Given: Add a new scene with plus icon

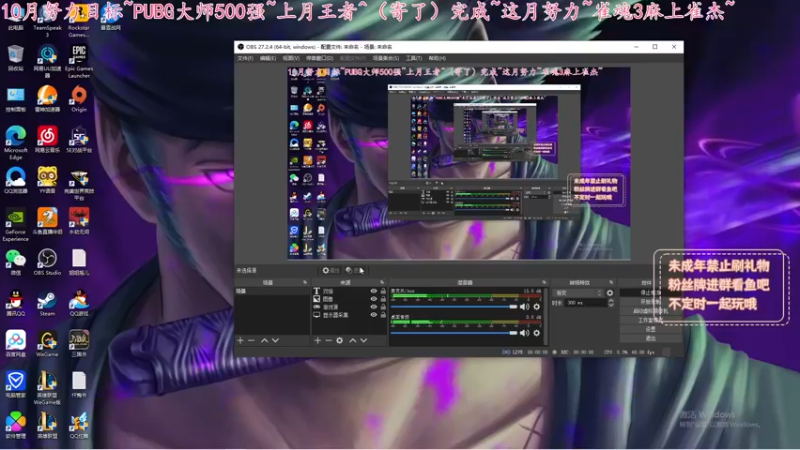Looking at the screenshot, I should coord(240,340).
